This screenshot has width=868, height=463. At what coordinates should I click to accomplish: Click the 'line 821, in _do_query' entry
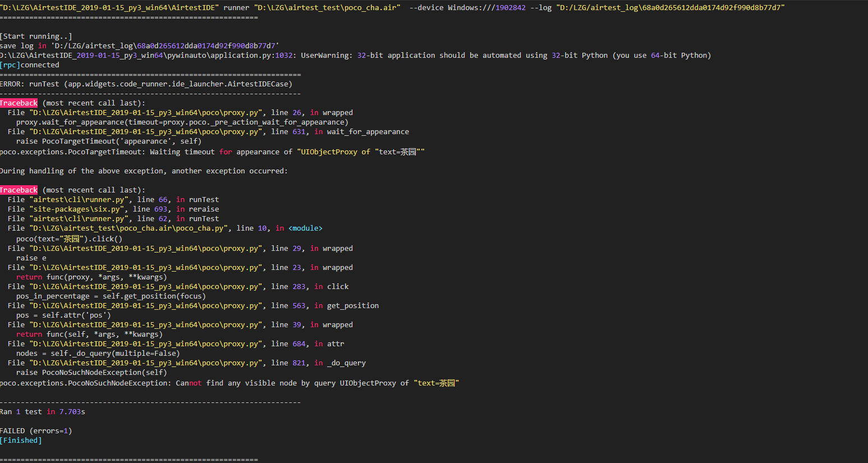pos(187,363)
